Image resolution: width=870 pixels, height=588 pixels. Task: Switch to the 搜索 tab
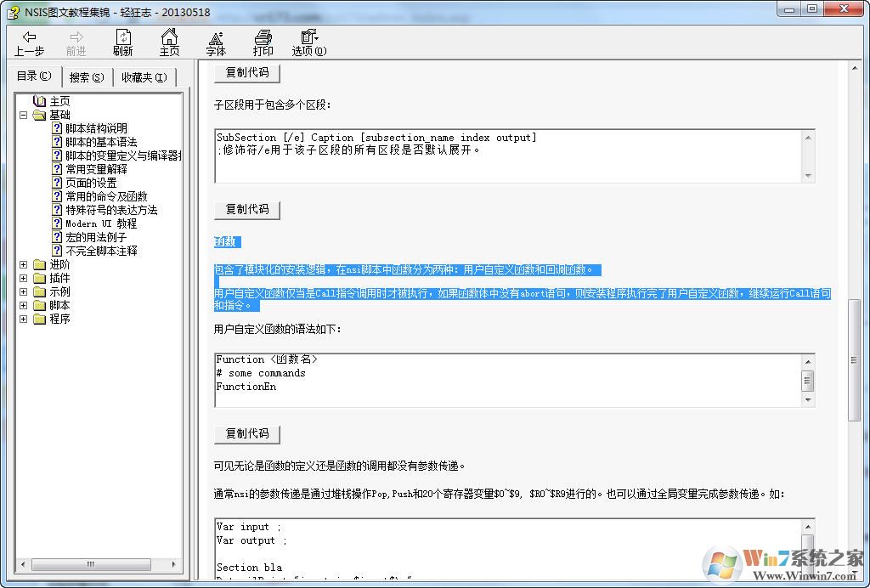pos(87,77)
